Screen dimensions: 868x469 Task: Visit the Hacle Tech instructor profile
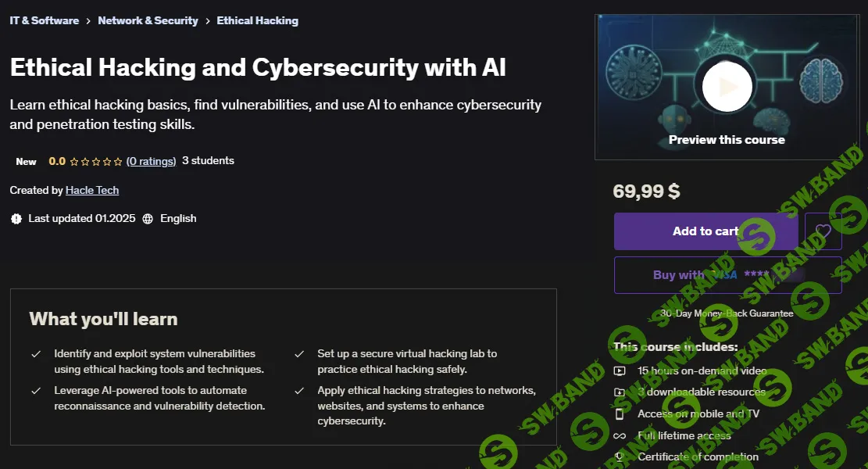pyautogui.click(x=91, y=190)
